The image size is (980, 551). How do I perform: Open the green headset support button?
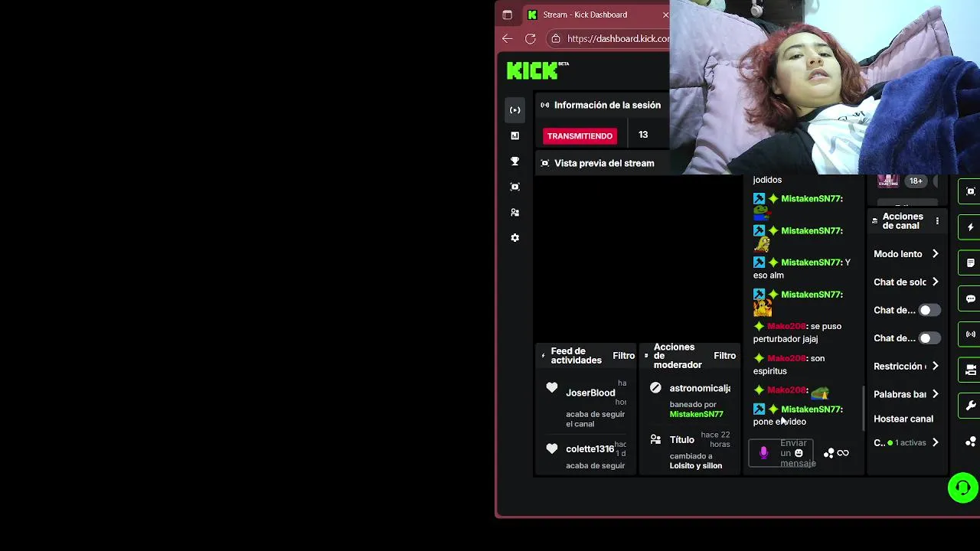click(962, 487)
